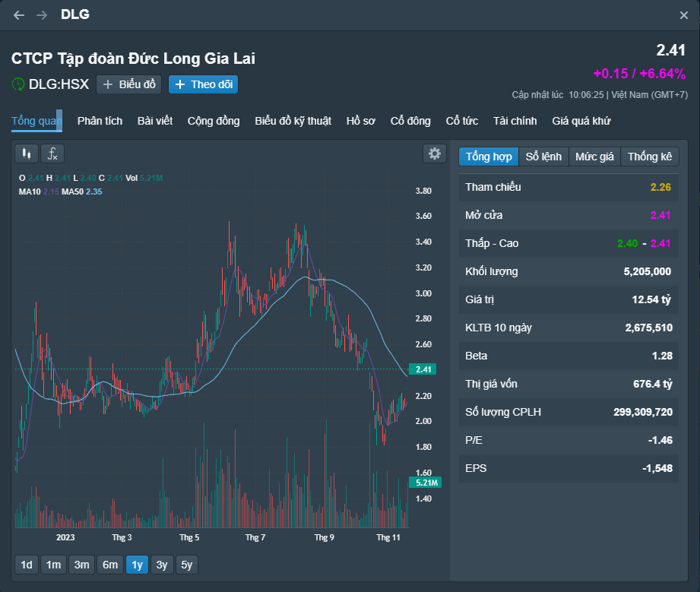Image resolution: width=700 pixels, height=592 pixels.
Task: Open the Bài viết tab
Action: coord(155,121)
